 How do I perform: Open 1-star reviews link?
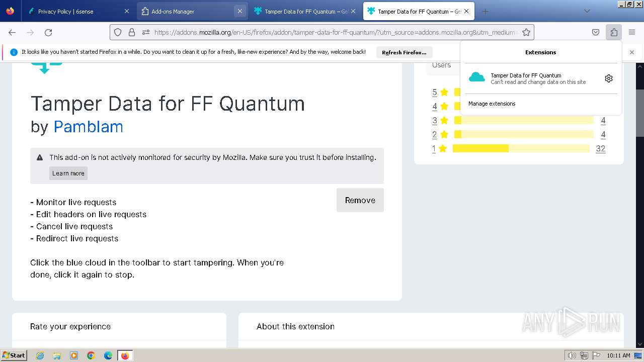435,148
